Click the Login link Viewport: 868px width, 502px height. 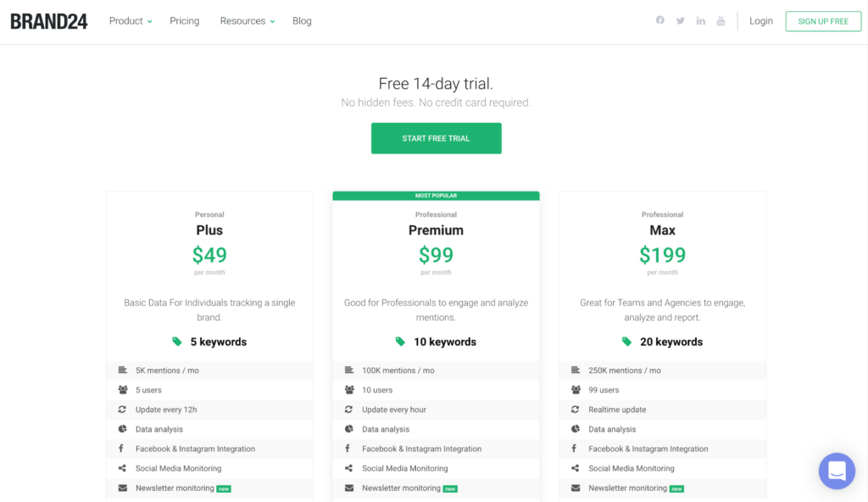click(761, 21)
